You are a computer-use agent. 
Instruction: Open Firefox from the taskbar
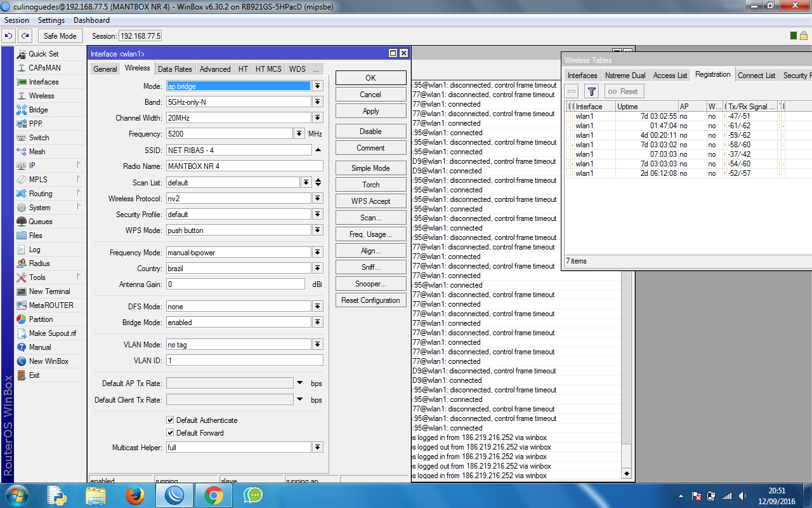pos(134,495)
